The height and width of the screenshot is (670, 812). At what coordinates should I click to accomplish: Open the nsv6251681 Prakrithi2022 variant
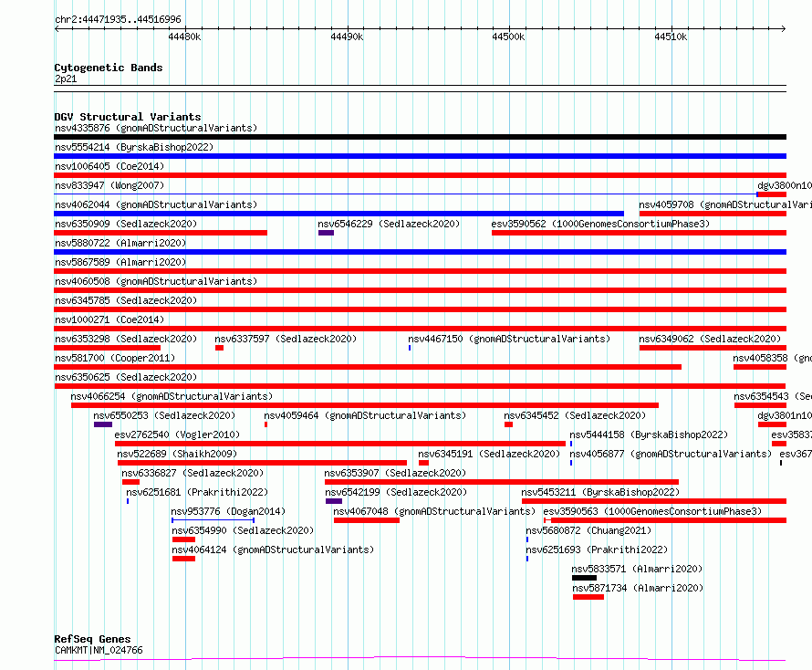click(197, 492)
